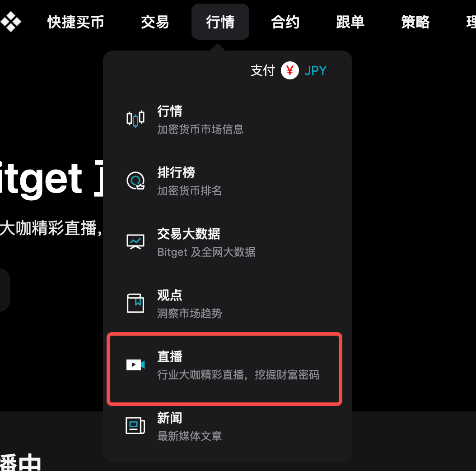The width and height of the screenshot is (476, 471).
Task: Click the red yen currency symbol
Action: pos(289,70)
